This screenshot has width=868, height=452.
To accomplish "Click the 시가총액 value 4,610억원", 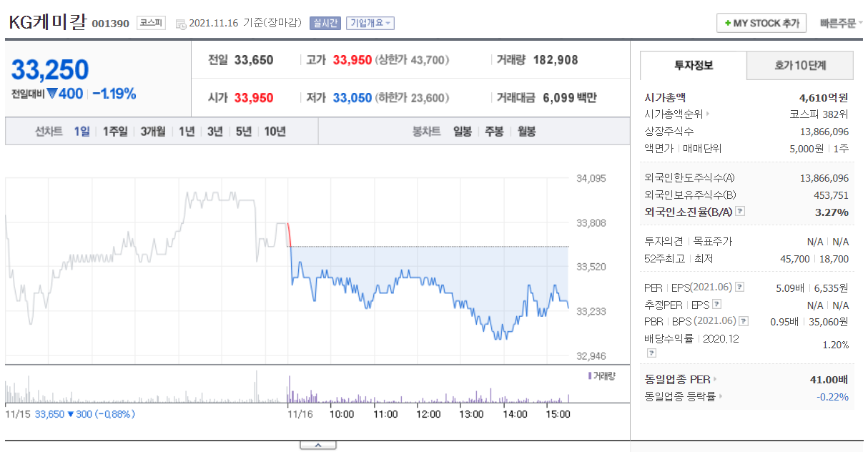I will click(824, 98).
